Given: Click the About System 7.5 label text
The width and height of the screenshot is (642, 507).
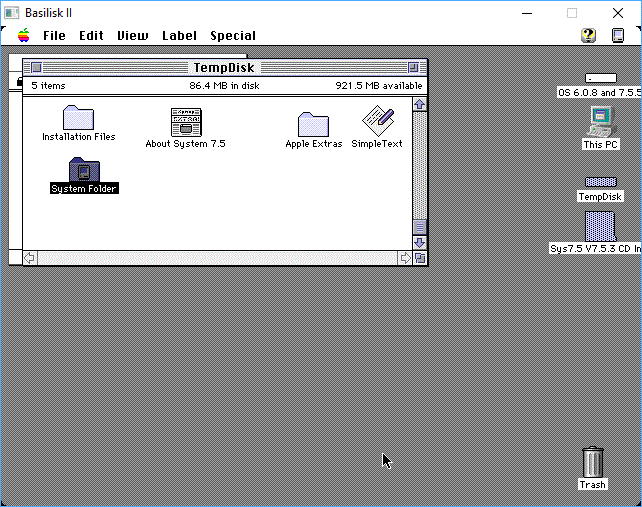Looking at the screenshot, I should pos(185,144).
